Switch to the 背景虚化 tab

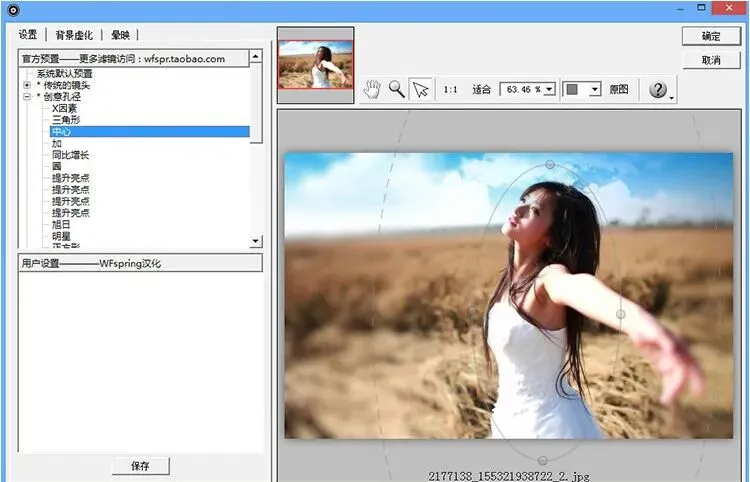pyautogui.click(x=74, y=35)
